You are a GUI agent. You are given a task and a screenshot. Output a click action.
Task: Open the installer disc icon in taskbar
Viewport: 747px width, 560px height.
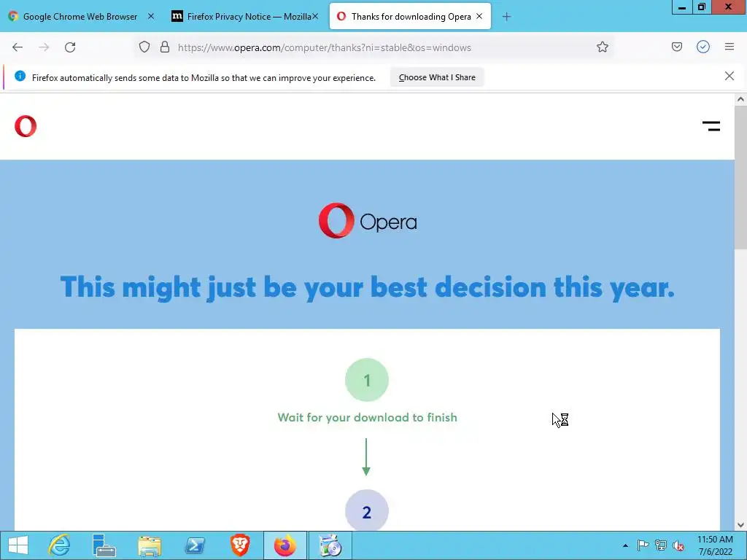pos(330,545)
